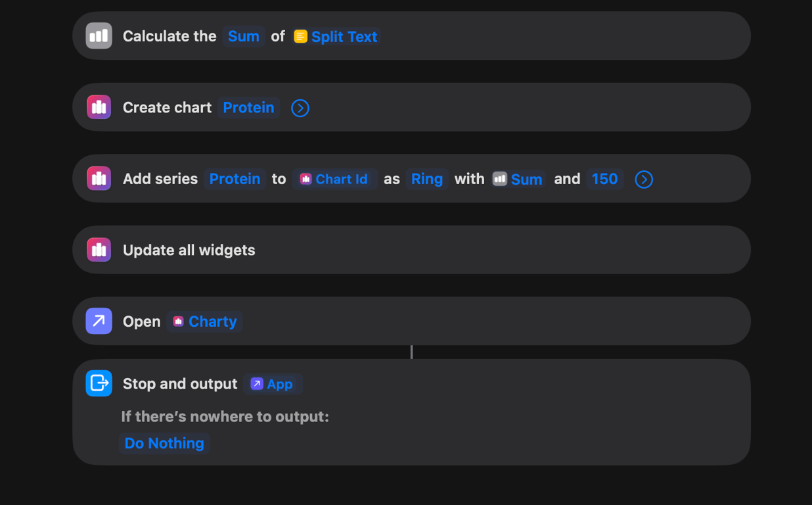This screenshot has width=812, height=505.
Task: Click the Open app arrow icon
Action: [x=99, y=322]
